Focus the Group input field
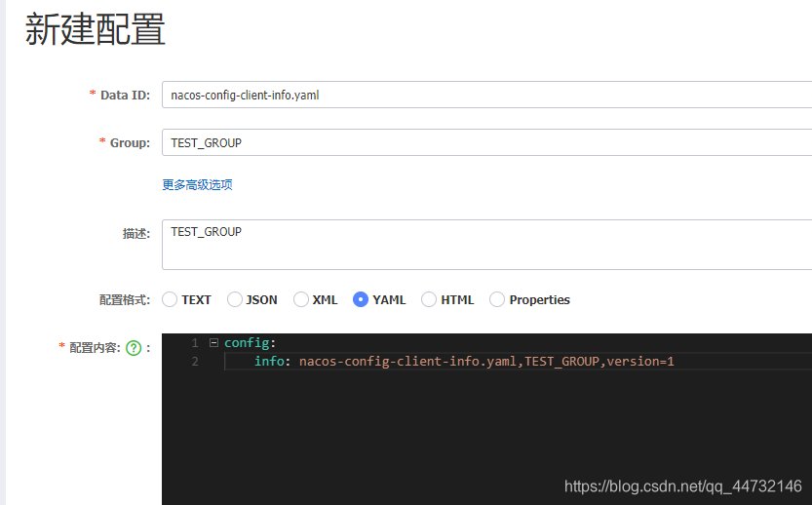This screenshot has width=812, height=505. click(x=486, y=142)
